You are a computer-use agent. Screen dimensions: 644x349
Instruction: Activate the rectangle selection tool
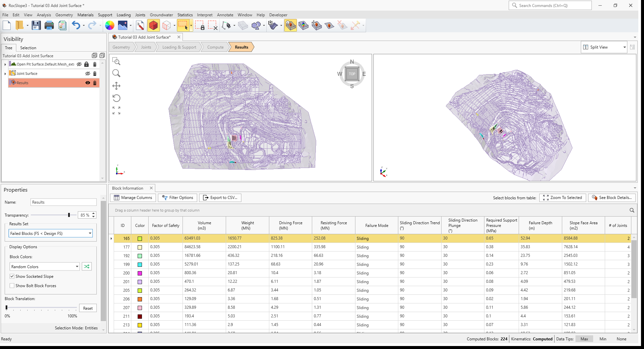[183, 25]
